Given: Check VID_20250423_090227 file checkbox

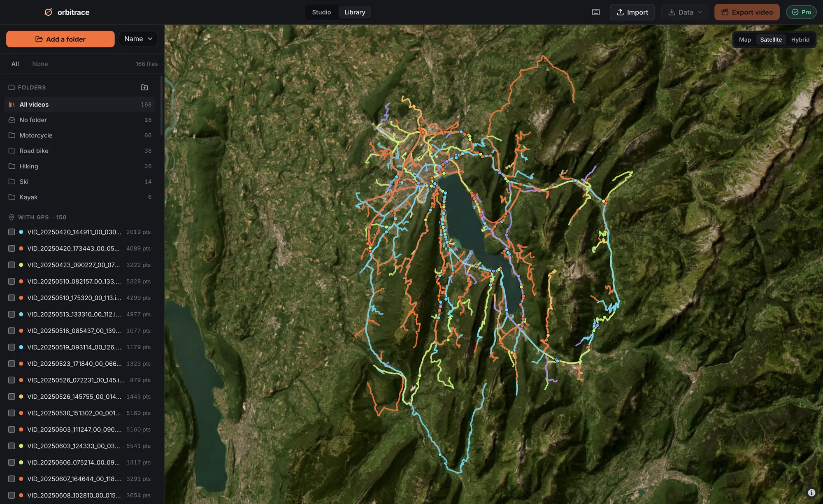Looking at the screenshot, I should (12, 265).
